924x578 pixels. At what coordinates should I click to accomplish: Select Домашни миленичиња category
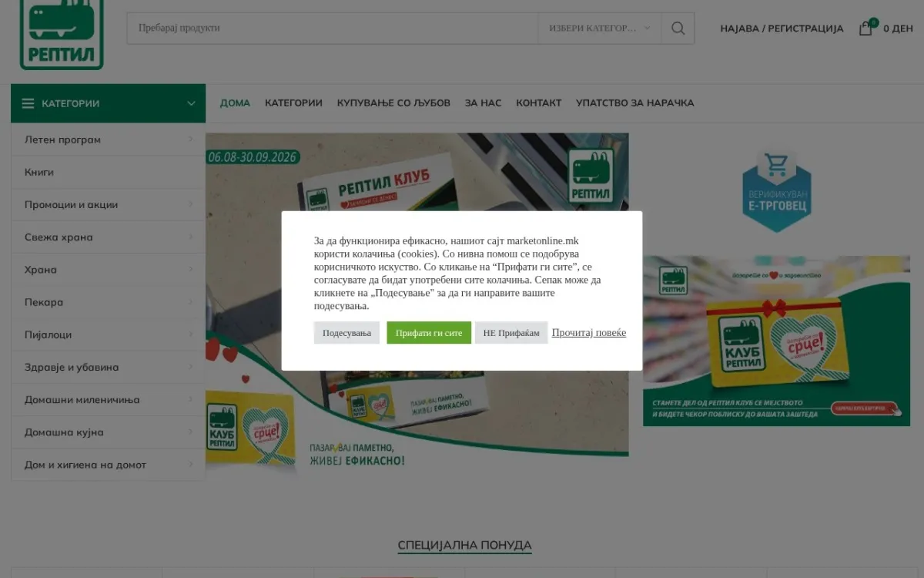tap(82, 399)
